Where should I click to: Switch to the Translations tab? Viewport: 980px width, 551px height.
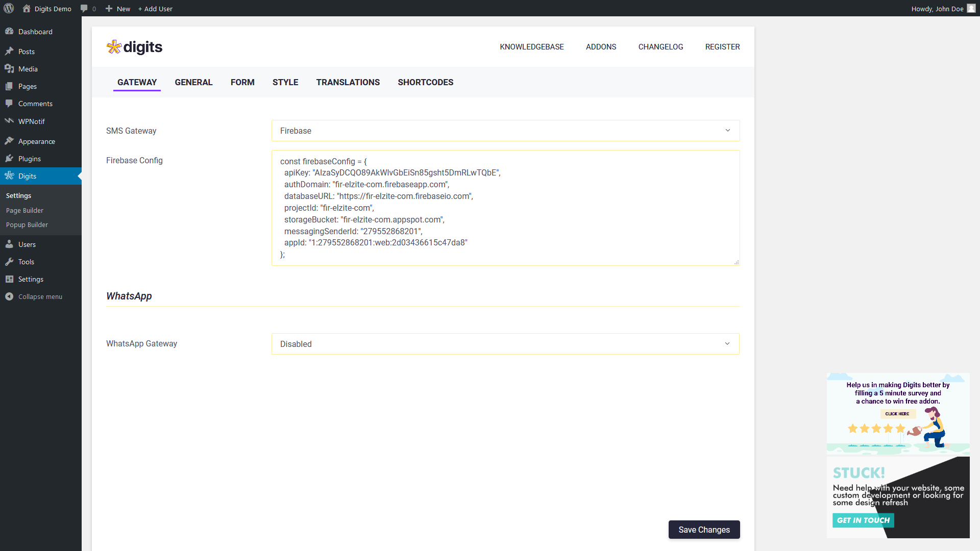(x=348, y=82)
